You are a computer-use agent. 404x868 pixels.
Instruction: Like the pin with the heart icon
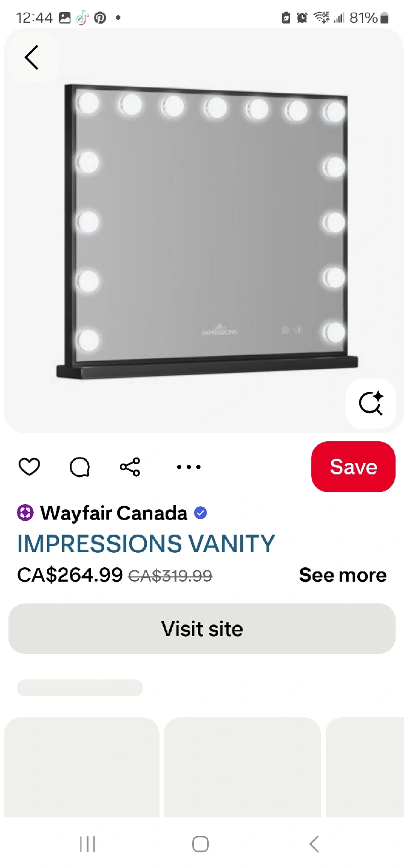tap(29, 467)
